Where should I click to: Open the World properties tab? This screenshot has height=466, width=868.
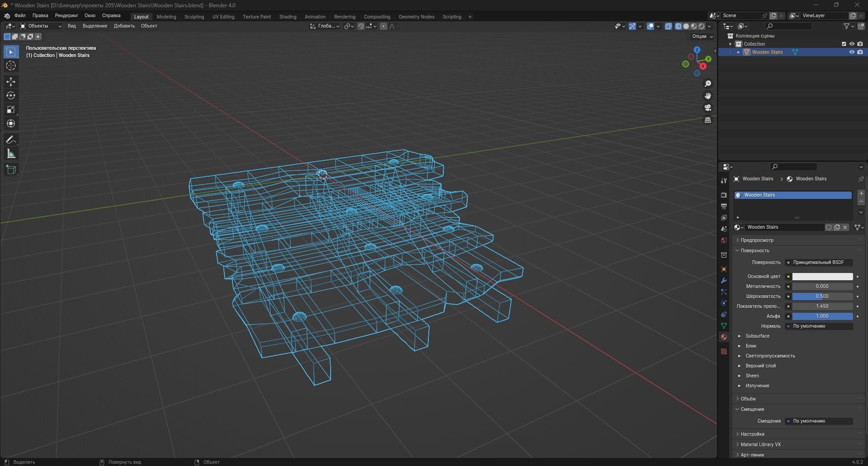(724, 240)
